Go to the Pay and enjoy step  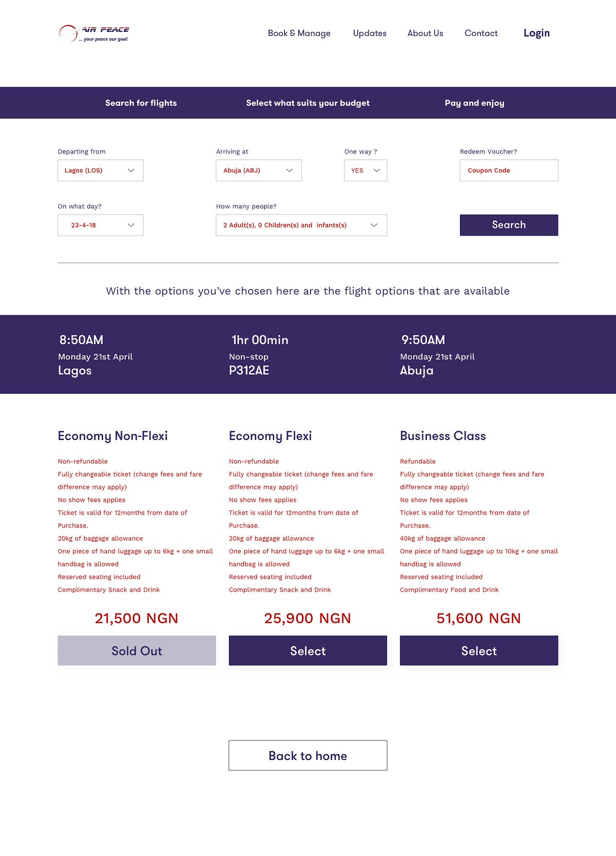pos(474,103)
